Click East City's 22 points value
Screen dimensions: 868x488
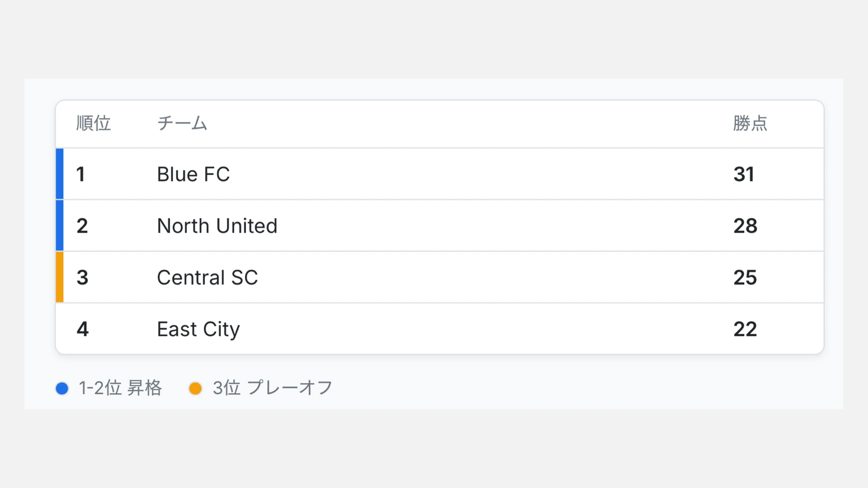pyautogui.click(x=745, y=329)
